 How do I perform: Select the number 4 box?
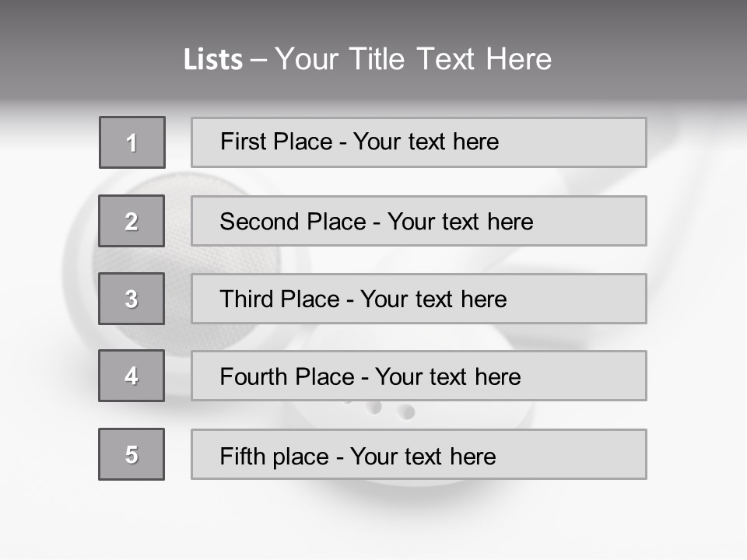[x=132, y=376]
